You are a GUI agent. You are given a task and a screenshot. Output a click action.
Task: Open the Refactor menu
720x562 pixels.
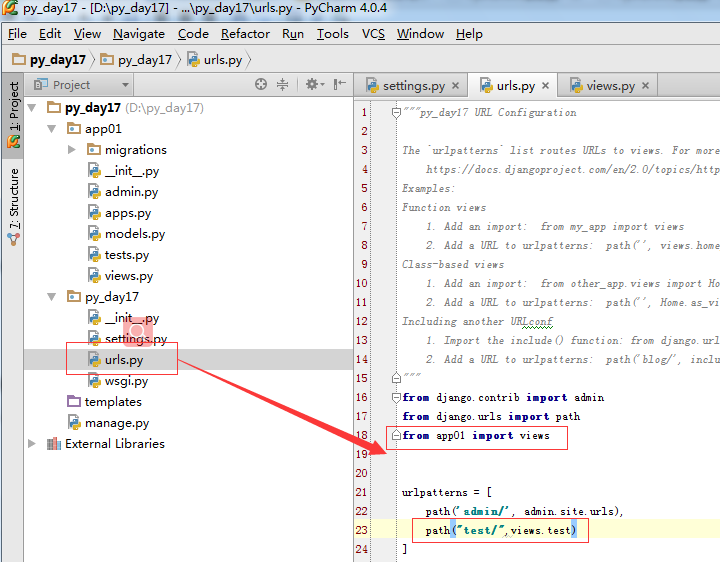pyautogui.click(x=245, y=33)
